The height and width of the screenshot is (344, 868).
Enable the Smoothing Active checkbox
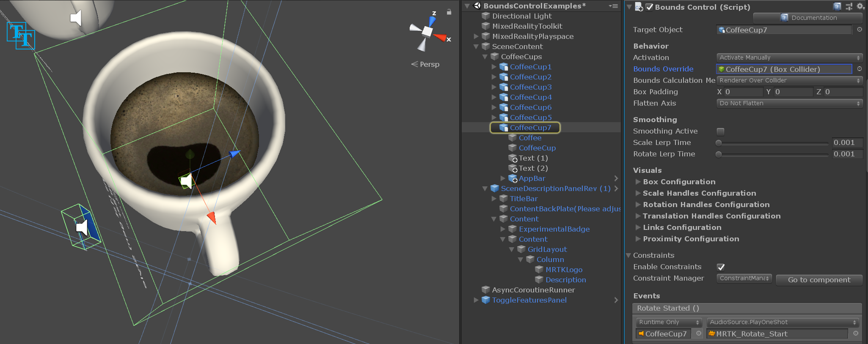[720, 131]
